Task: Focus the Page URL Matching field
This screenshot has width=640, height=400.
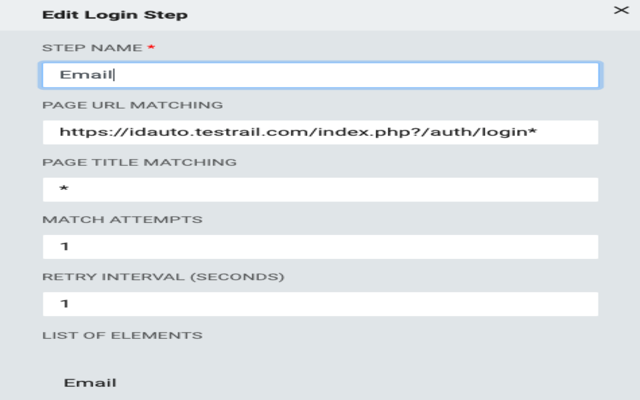Action: pyautogui.click(x=320, y=132)
